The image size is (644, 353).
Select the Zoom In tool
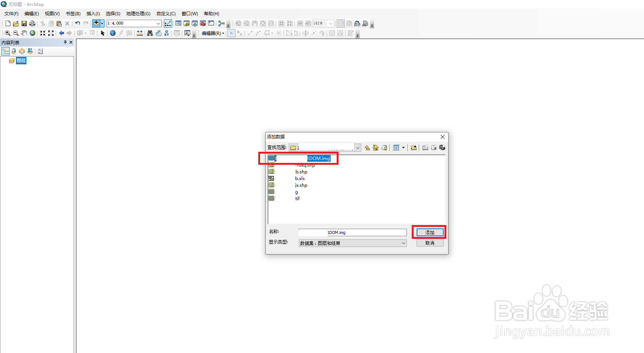coord(7,33)
